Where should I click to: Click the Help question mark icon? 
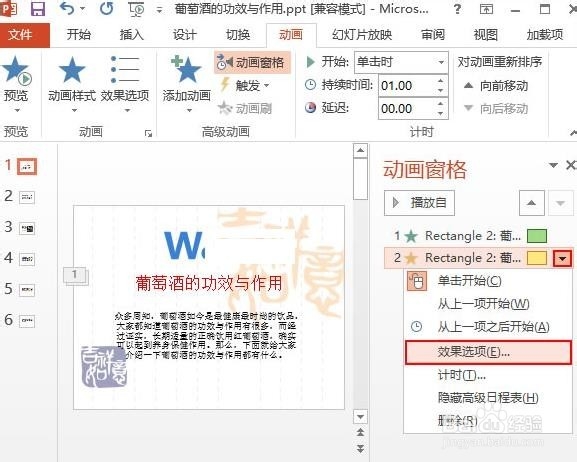click(x=457, y=9)
